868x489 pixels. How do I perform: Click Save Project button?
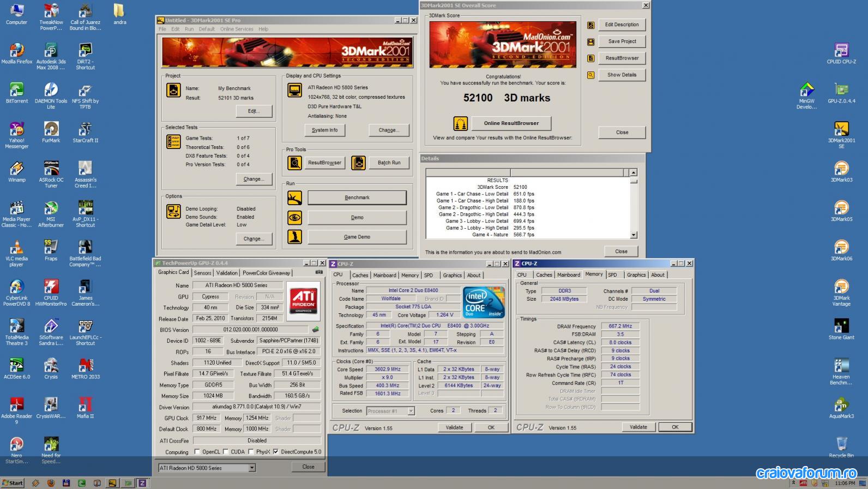(x=622, y=41)
